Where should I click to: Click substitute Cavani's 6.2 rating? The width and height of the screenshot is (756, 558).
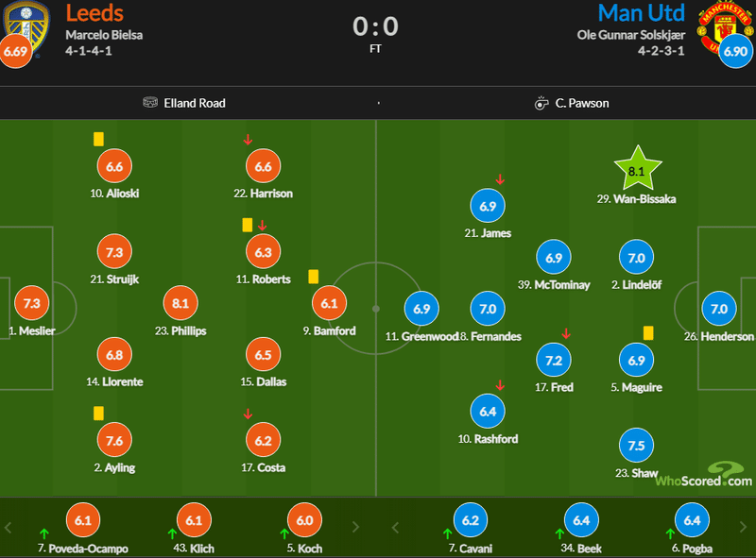click(x=471, y=520)
